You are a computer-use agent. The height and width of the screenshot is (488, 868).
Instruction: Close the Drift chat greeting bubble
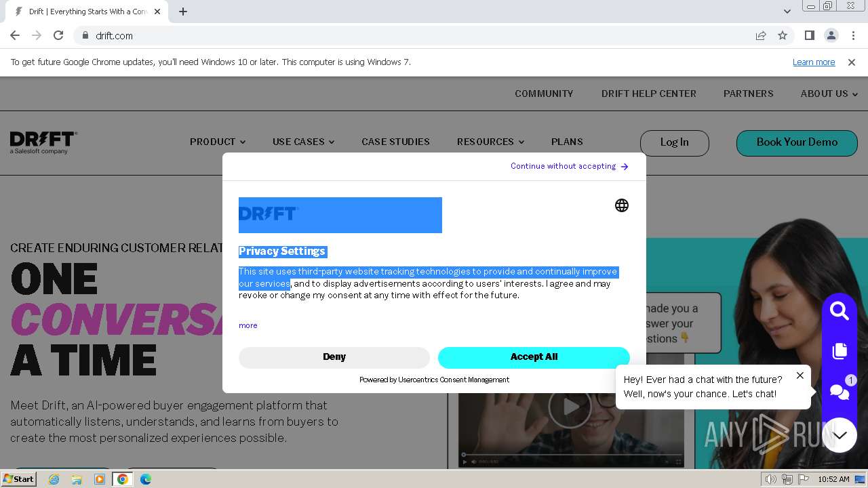point(800,375)
